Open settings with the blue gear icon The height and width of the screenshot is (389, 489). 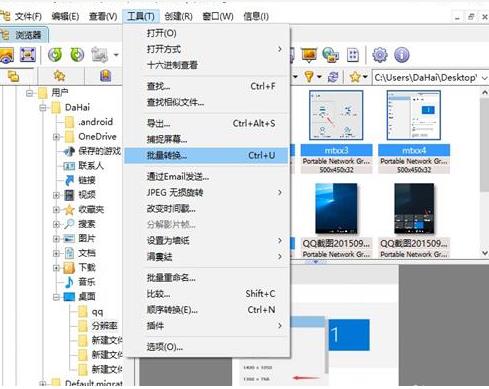tap(380, 55)
